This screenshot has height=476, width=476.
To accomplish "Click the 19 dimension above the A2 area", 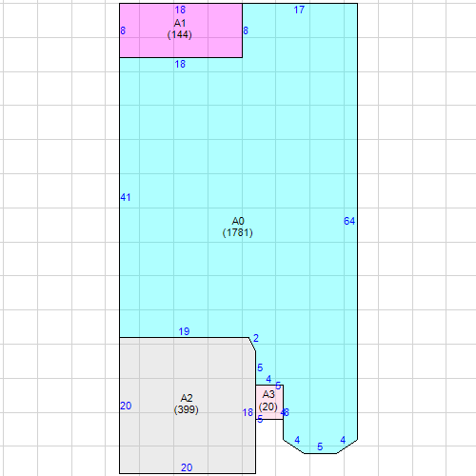I will click(184, 331).
